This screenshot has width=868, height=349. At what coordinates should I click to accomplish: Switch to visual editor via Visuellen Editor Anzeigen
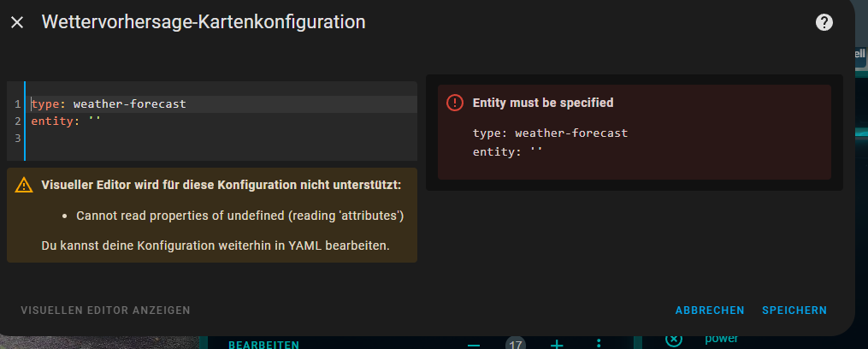tap(105, 310)
